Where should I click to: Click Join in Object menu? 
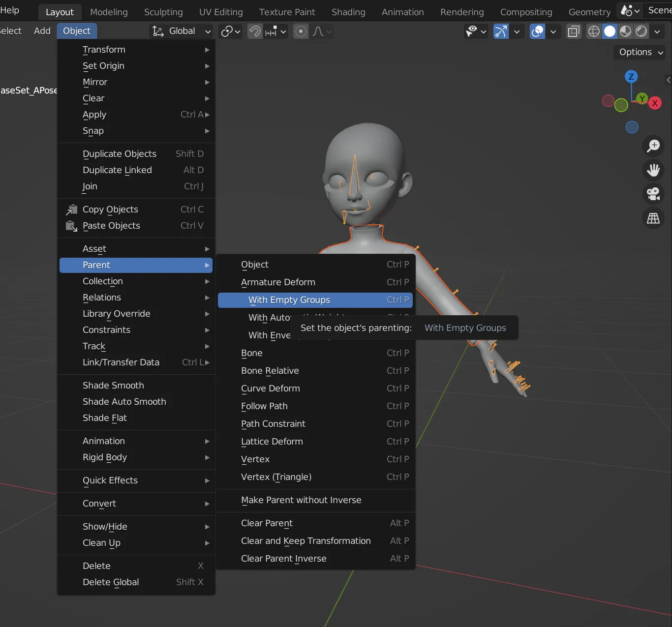coord(136,186)
